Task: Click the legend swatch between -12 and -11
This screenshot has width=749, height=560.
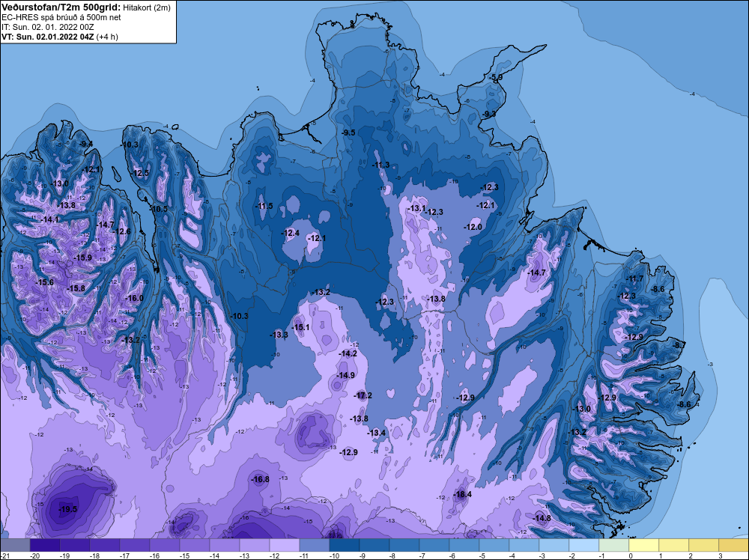Action: click(284, 545)
